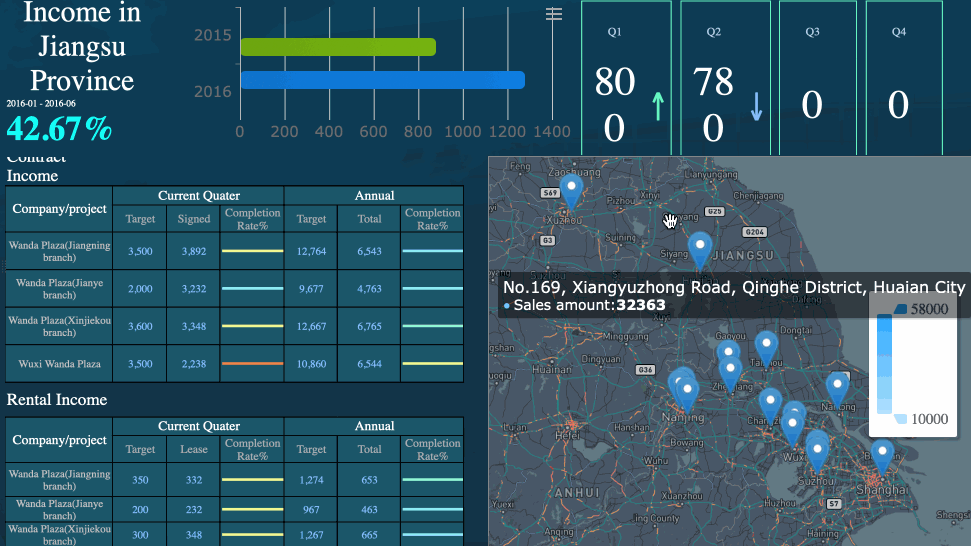Click the blue down arrow in Q2 card

(756, 106)
